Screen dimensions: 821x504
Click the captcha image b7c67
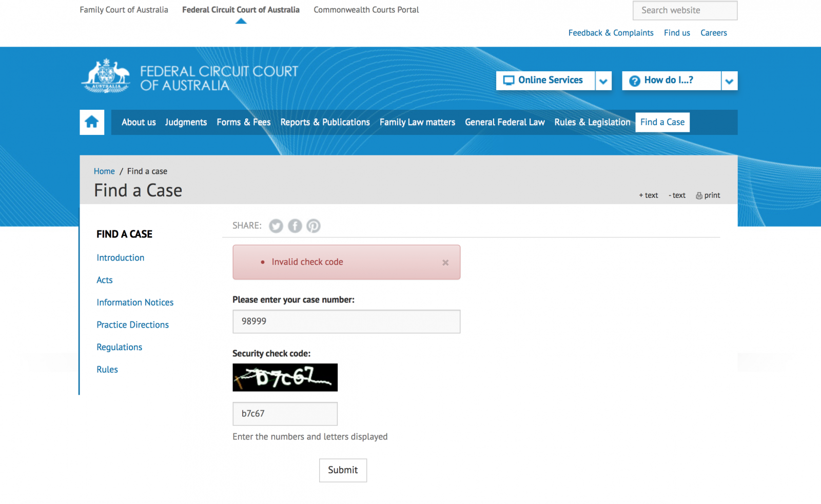(285, 377)
